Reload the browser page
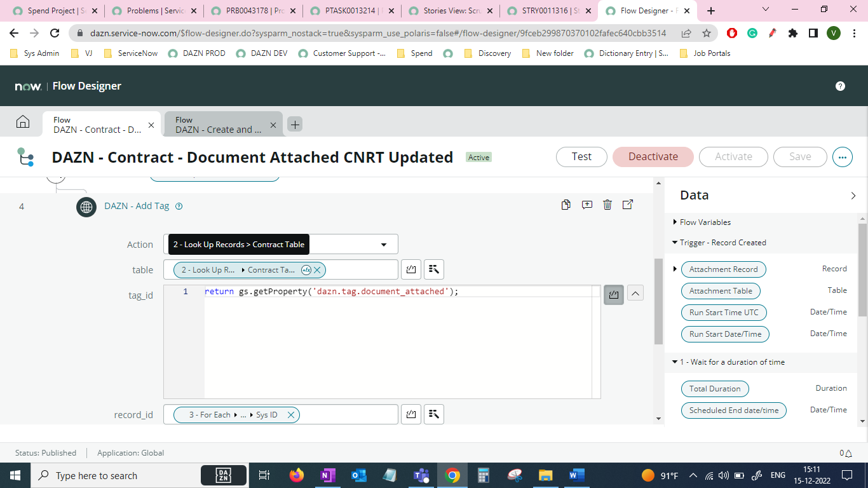Image resolution: width=868 pixels, height=488 pixels. [x=55, y=33]
